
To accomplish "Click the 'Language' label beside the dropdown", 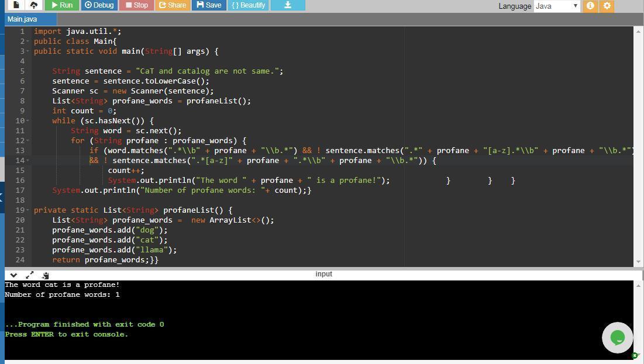I will pyautogui.click(x=515, y=6).
